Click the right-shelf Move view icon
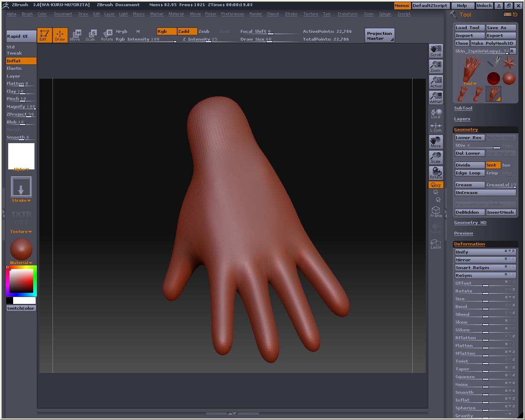This screenshot has width=525, height=420. pyautogui.click(x=436, y=142)
